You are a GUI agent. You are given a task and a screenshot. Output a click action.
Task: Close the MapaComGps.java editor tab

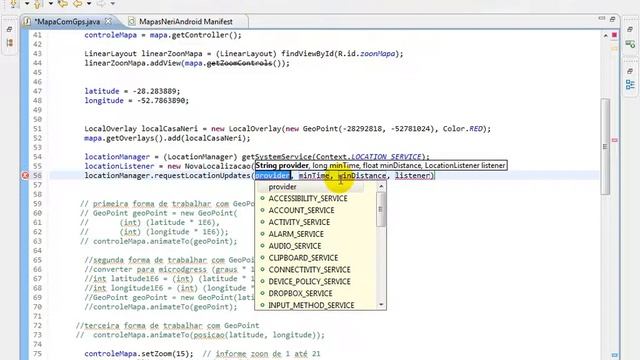tap(108, 21)
